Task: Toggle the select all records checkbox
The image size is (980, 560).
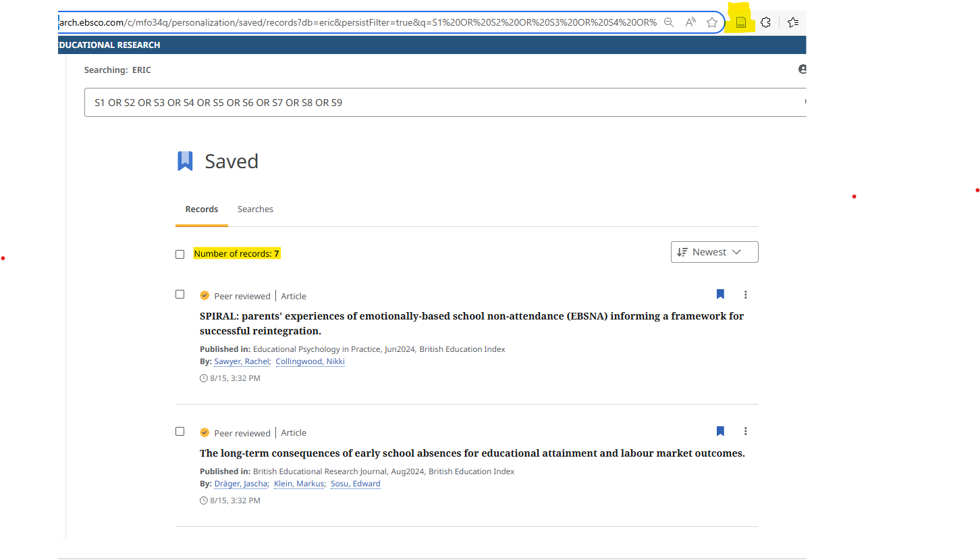Action: click(x=180, y=254)
